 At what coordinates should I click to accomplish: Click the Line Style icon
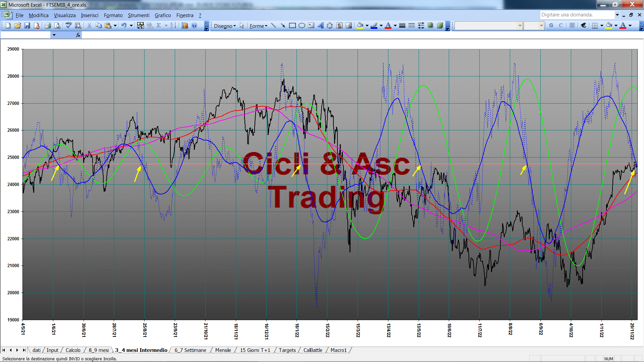click(402, 25)
